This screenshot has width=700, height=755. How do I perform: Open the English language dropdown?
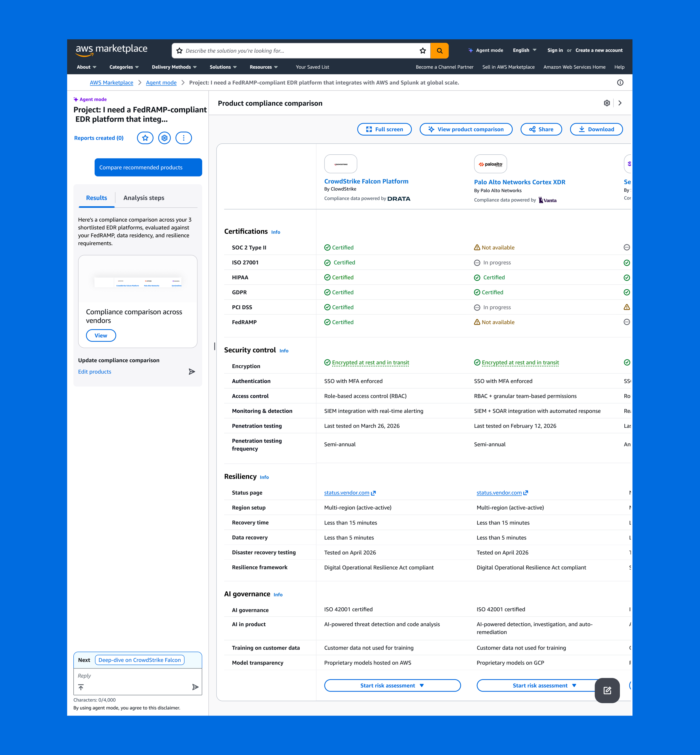pyautogui.click(x=525, y=50)
